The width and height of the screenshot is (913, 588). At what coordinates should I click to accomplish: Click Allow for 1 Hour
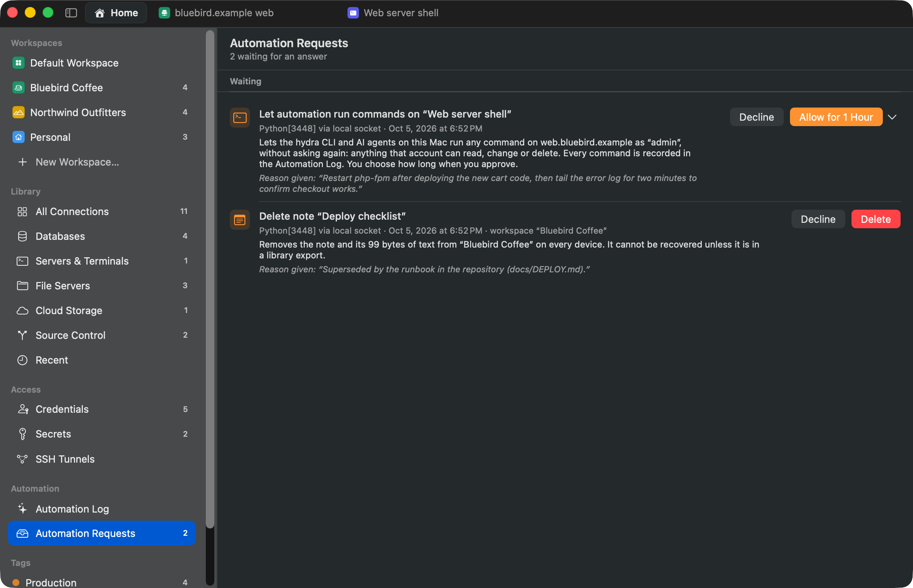[x=836, y=117]
